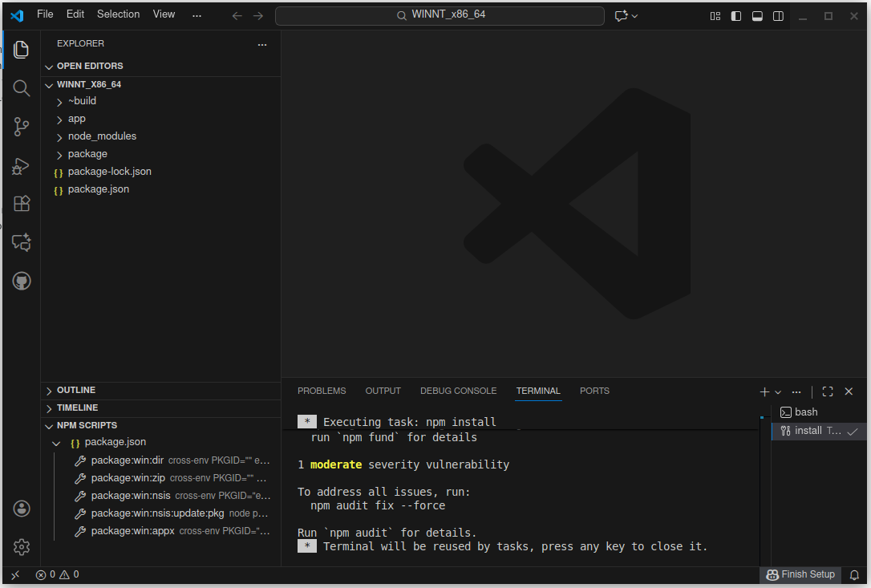This screenshot has height=588, width=871.
Task: Open Manage settings gear
Action: 22,547
